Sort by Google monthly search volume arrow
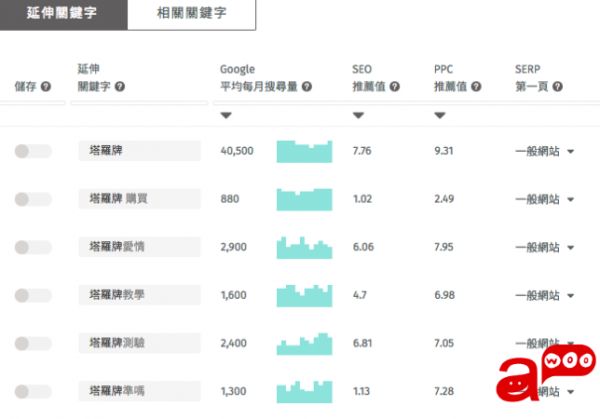The height and width of the screenshot is (419, 600). pyautogui.click(x=226, y=115)
